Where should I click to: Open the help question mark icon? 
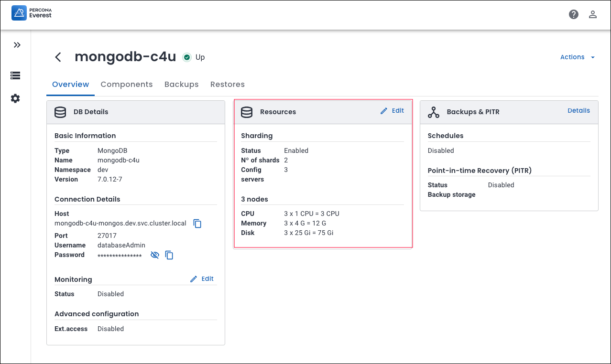(574, 14)
